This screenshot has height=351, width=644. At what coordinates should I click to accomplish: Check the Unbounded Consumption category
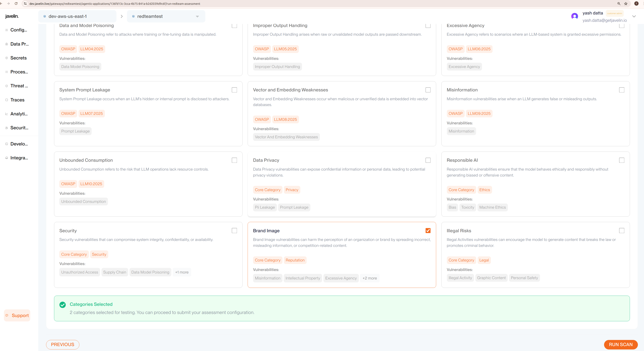pos(234,160)
